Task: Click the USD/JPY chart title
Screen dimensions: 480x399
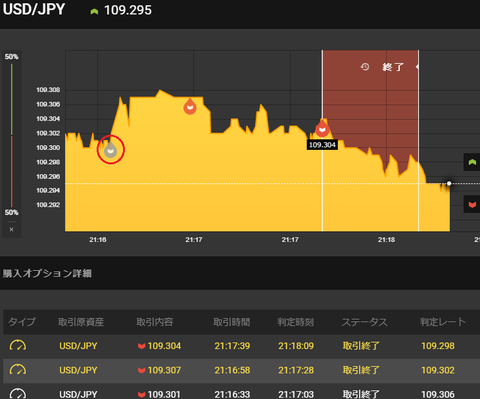Action: point(34,9)
